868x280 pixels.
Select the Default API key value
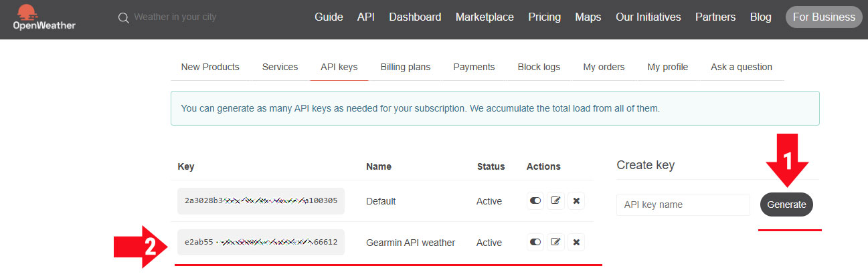(260, 201)
